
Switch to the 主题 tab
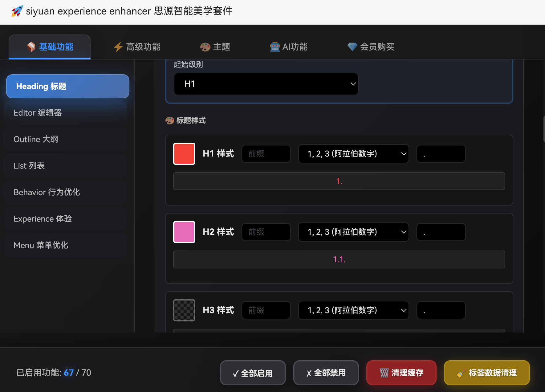215,47
